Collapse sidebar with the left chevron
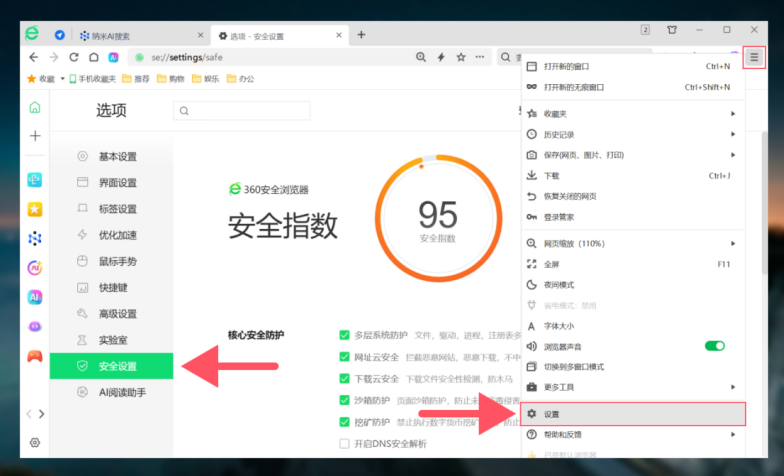The height and width of the screenshot is (476, 784). [28, 414]
